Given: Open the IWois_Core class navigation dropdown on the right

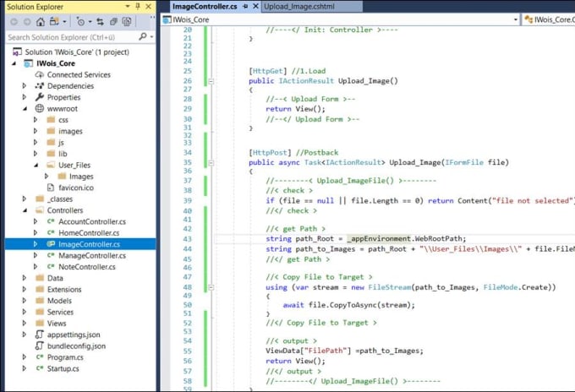Looking at the screenshot, I should point(549,19).
